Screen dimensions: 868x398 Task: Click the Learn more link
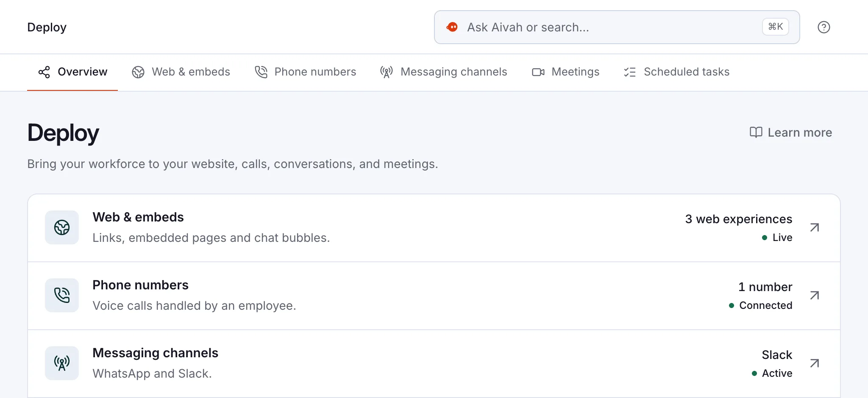click(791, 132)
